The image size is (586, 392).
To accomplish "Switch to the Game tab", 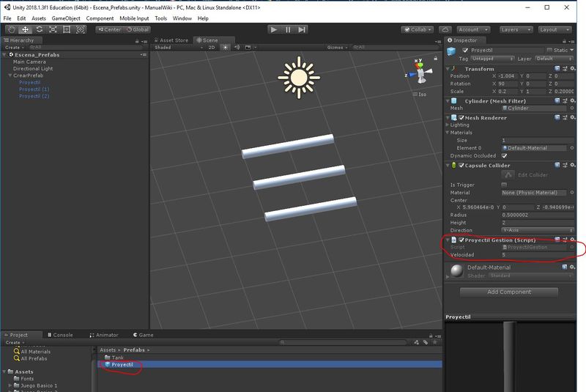I will [x=143, y=335].
